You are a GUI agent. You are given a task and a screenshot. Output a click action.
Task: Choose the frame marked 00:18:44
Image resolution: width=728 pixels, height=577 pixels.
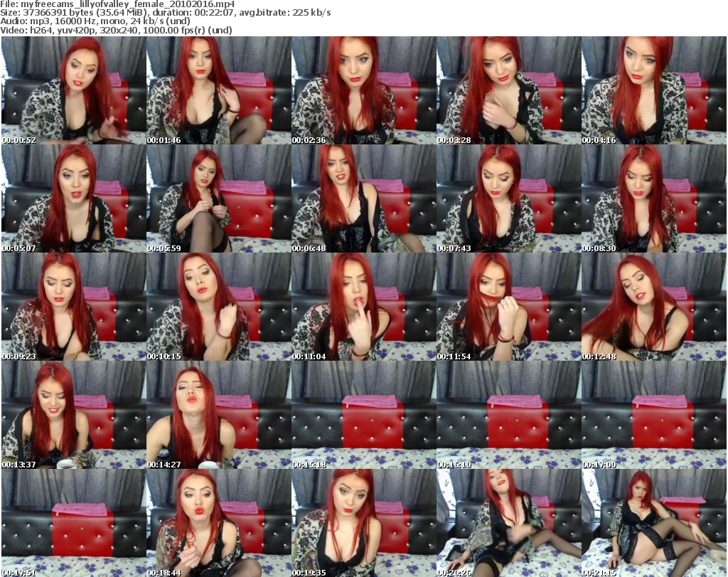[219, 523]
